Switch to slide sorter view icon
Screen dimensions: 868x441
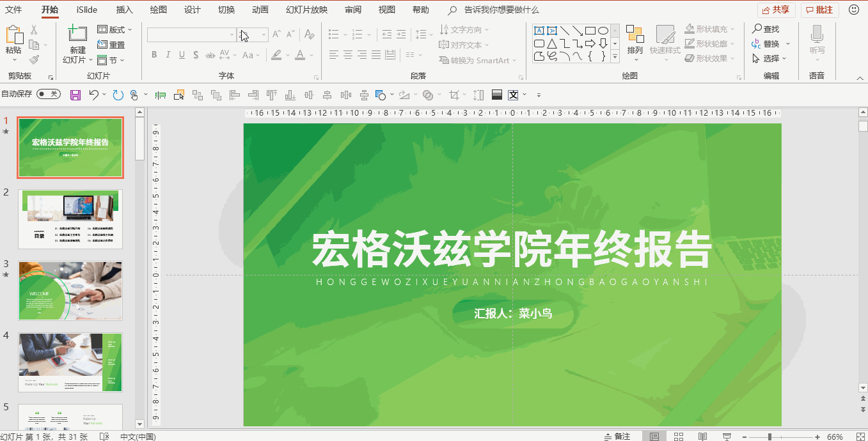679,437
